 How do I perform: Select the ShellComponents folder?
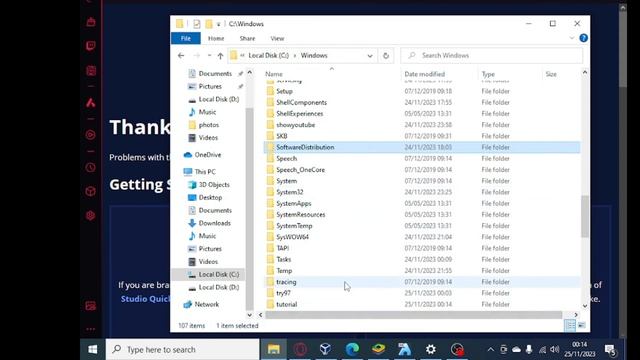pyautogui.click(x=301, y=102)
